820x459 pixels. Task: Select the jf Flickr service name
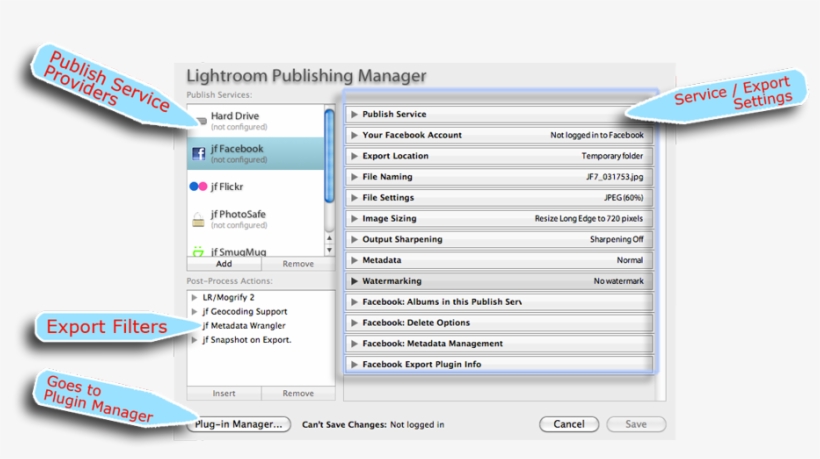227,187
